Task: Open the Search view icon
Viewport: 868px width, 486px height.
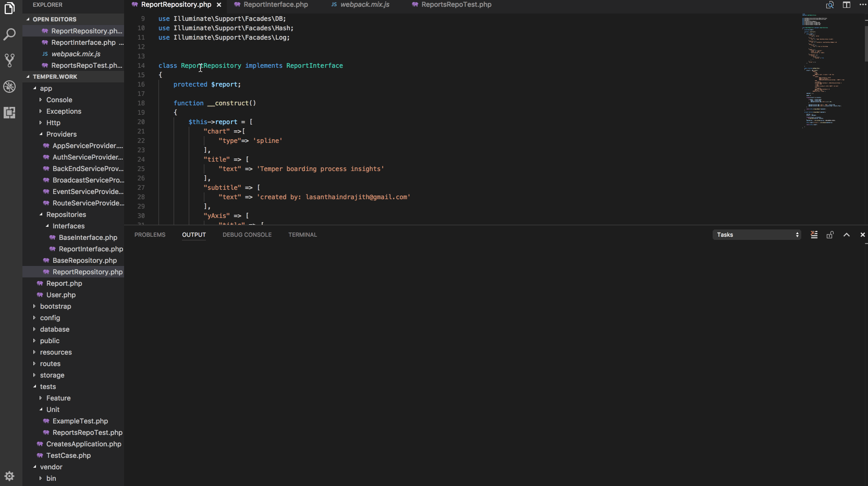Action: click(9, 34)
